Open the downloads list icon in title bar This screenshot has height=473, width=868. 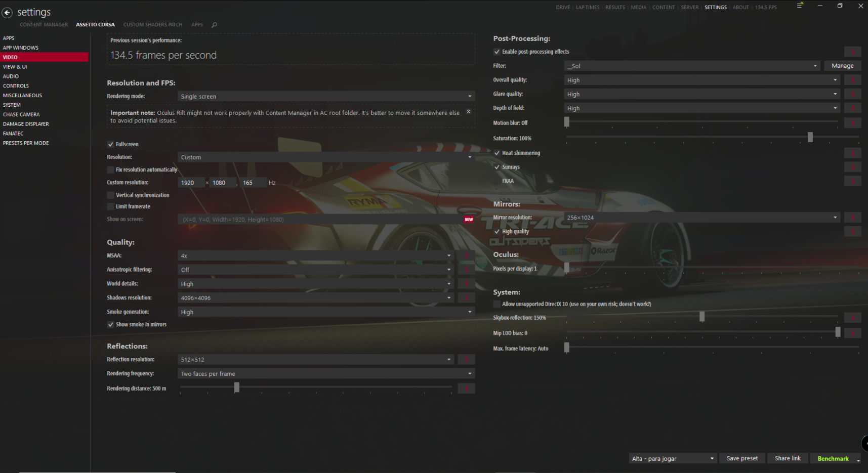click(x=800, y=6)
